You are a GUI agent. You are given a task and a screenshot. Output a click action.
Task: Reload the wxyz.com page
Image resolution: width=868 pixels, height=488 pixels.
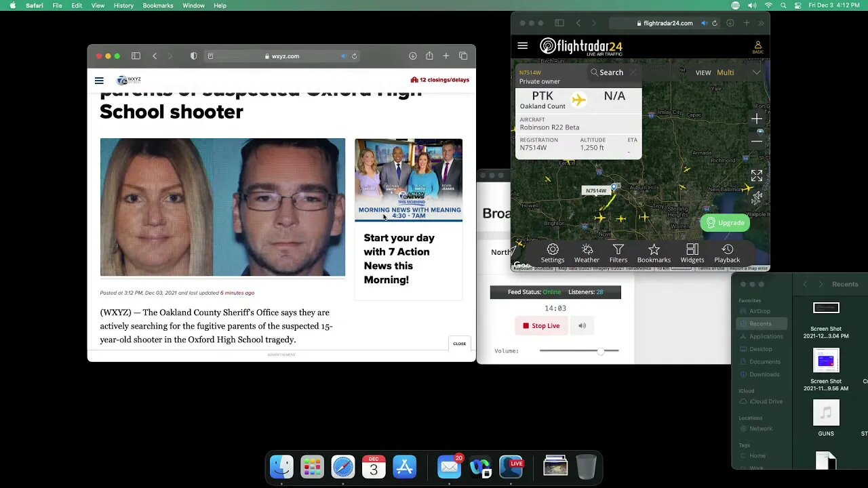[354, 56]
